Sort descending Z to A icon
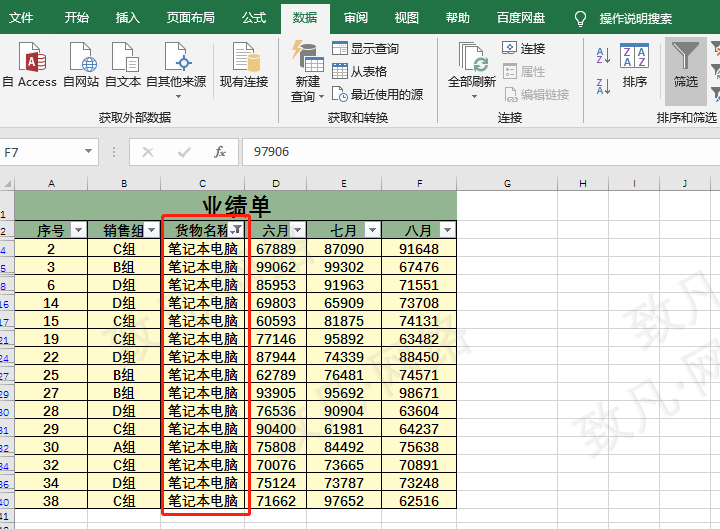720x529 pixels. tap(603, 86)
